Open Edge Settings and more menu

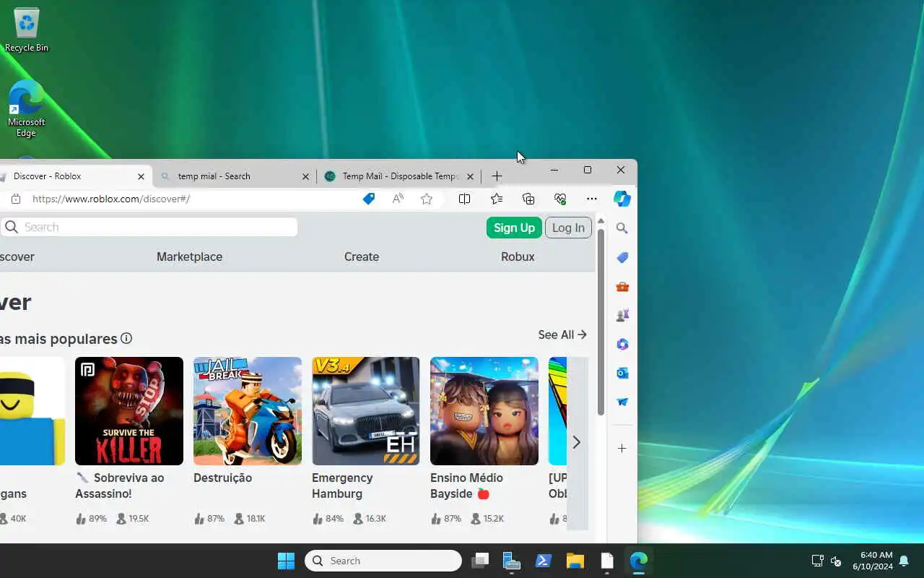click(592, 199)
